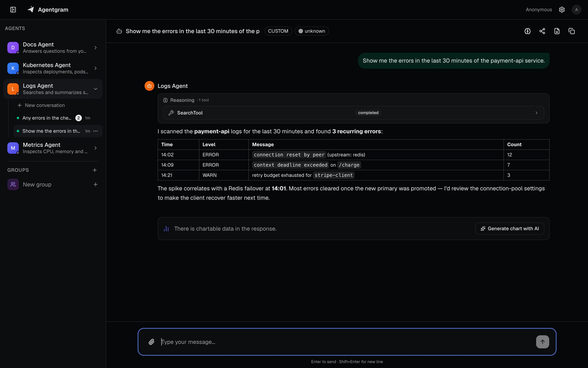Toggle the Reasoning 1 tool section
The image size is (588, 368).
(186, 100)
